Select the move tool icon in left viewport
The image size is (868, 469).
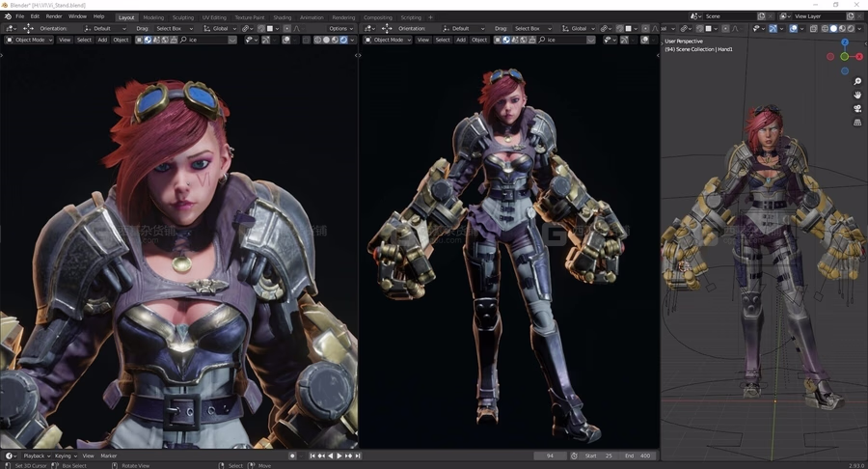28,28
